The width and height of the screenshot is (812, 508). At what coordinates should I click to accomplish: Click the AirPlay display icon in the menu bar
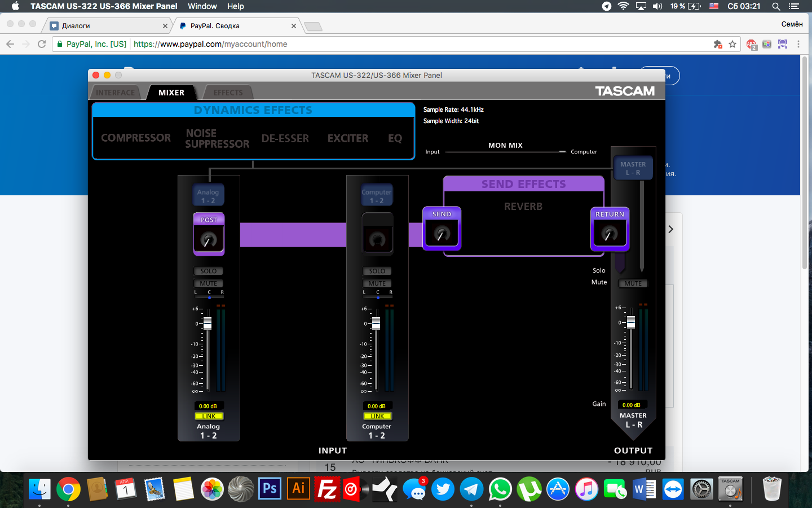pos(641,6)
